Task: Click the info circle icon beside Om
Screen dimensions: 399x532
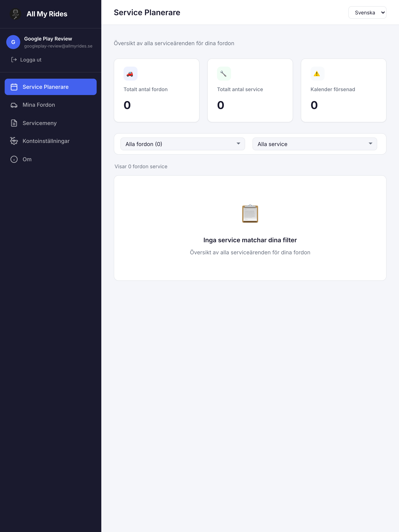Action: 14,159
